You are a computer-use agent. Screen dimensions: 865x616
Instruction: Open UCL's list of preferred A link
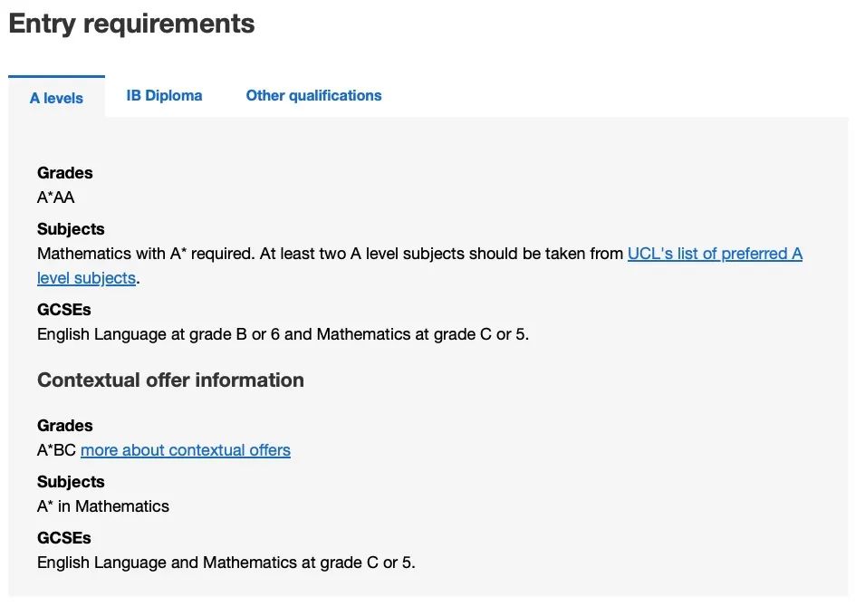[715, 254]
